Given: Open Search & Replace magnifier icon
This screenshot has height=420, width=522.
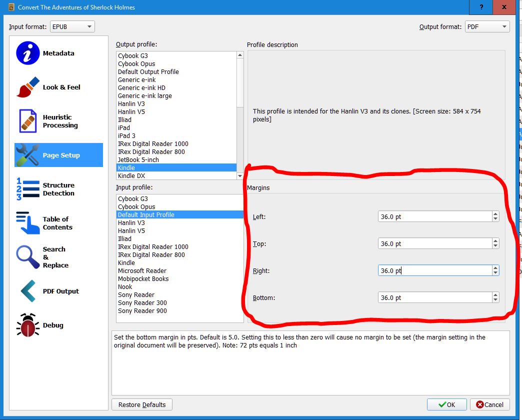Looking at the screenshot, I should [x=27, y=257].
